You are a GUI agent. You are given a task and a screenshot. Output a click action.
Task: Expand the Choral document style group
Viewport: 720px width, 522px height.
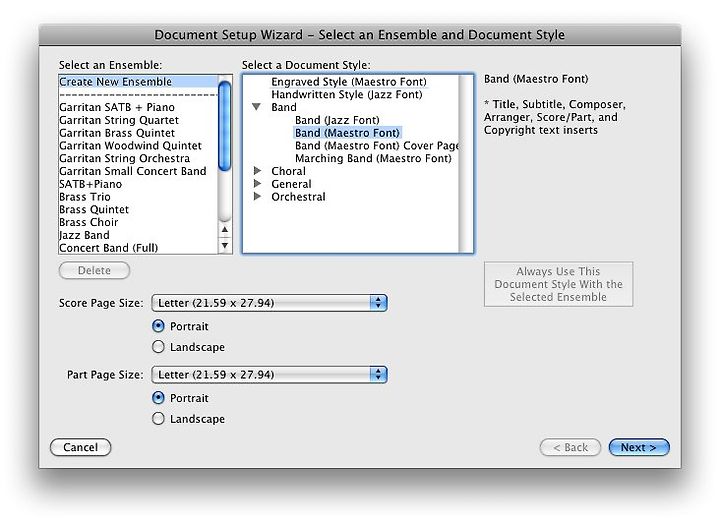(258, 171)
